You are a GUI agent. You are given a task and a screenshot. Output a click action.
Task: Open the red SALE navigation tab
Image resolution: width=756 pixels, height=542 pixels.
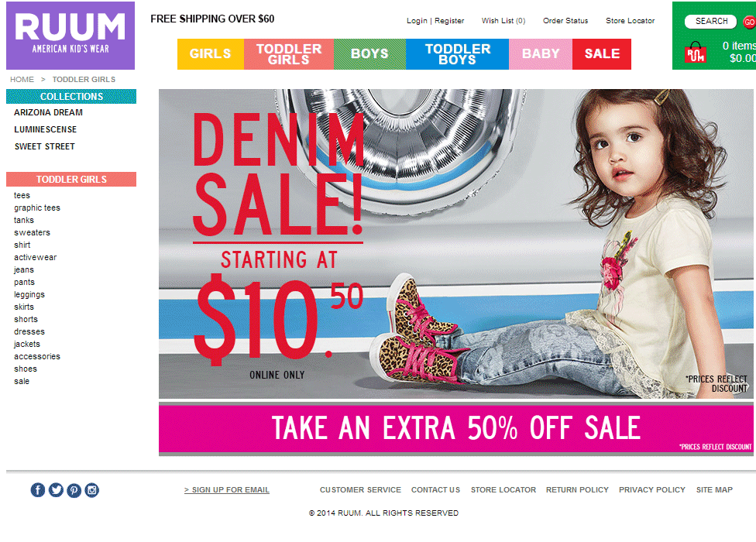[x=602, y=54]
